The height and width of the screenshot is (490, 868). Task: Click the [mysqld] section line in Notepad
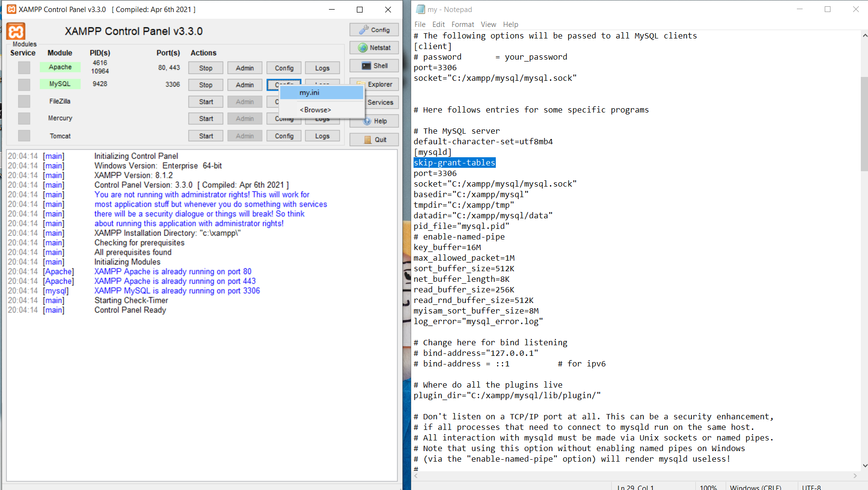coord(433,152)
